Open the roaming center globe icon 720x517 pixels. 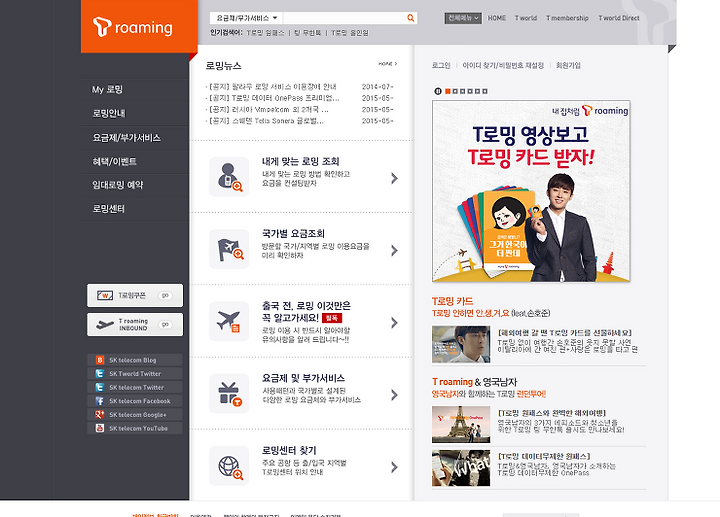(x=229, y=466)
